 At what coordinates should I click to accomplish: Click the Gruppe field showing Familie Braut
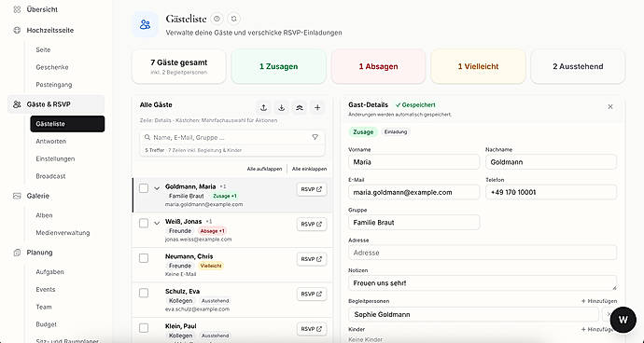413,223
